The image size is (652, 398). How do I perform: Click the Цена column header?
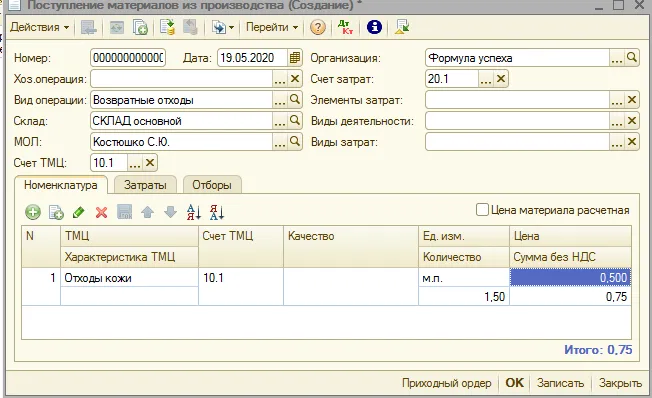click(570, 236)
